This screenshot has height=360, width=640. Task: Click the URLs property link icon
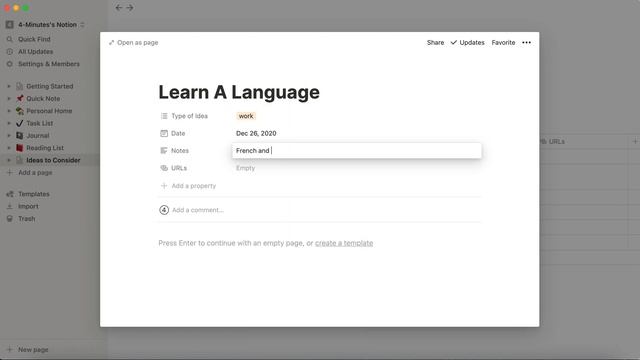[164, 168]
